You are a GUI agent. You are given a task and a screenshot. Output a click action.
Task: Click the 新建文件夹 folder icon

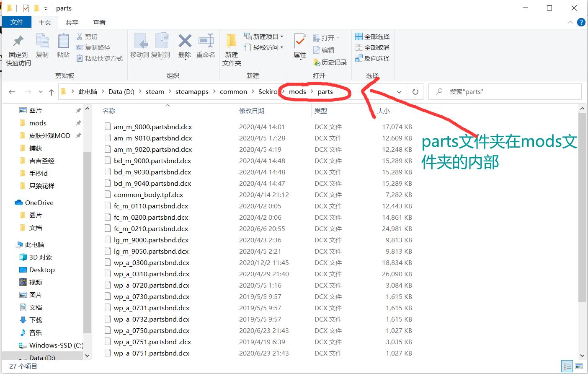[x=231, y=41]
